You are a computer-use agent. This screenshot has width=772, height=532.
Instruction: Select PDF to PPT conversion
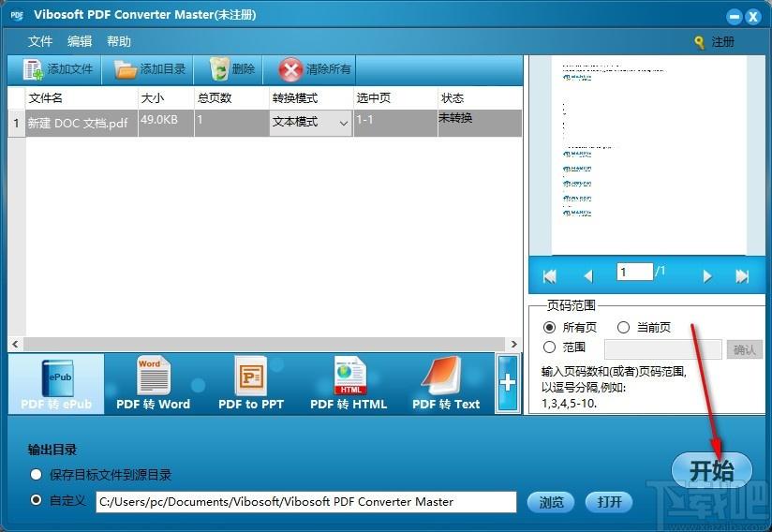(251, 384)
